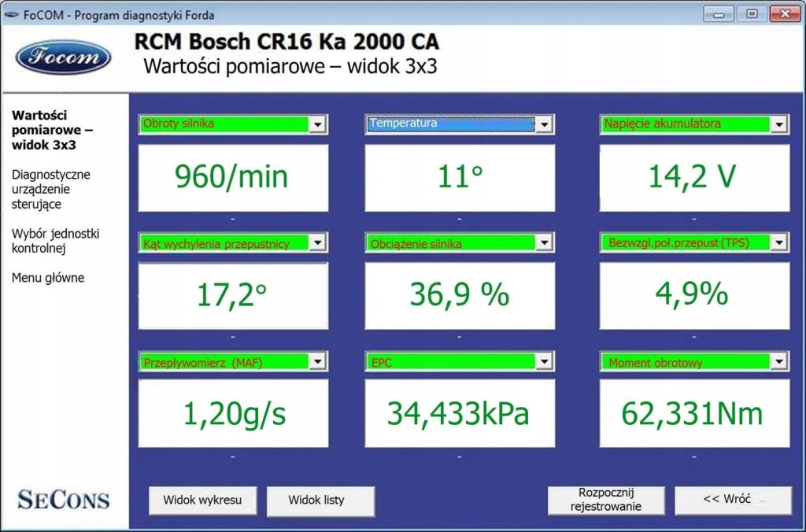Go to Wybór jednostki kontrolnej
The width and height of the screenshot is (806, 532).
coord(56,241)
